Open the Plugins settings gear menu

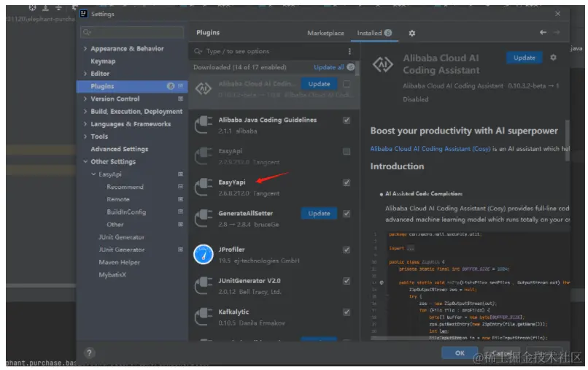411,33
